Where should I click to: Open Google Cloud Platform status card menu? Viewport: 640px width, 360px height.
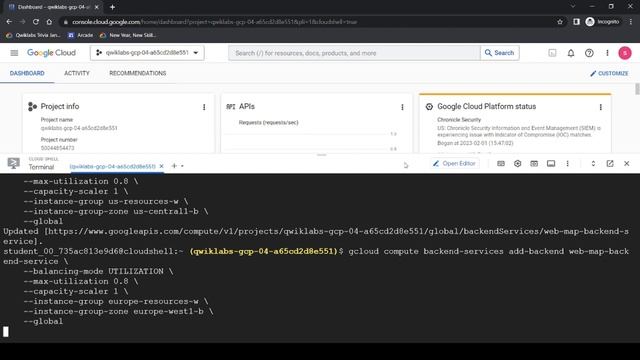pos(600,107)
